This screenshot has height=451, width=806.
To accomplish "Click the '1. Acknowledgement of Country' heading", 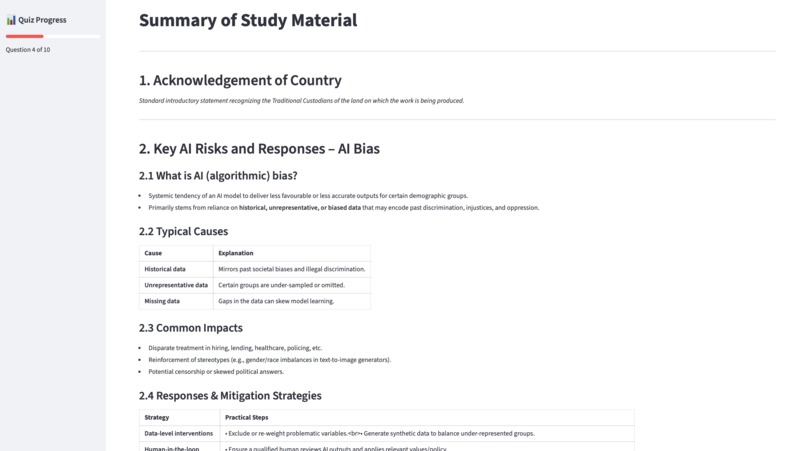I will pyautogui.click(x=240, y=80).
